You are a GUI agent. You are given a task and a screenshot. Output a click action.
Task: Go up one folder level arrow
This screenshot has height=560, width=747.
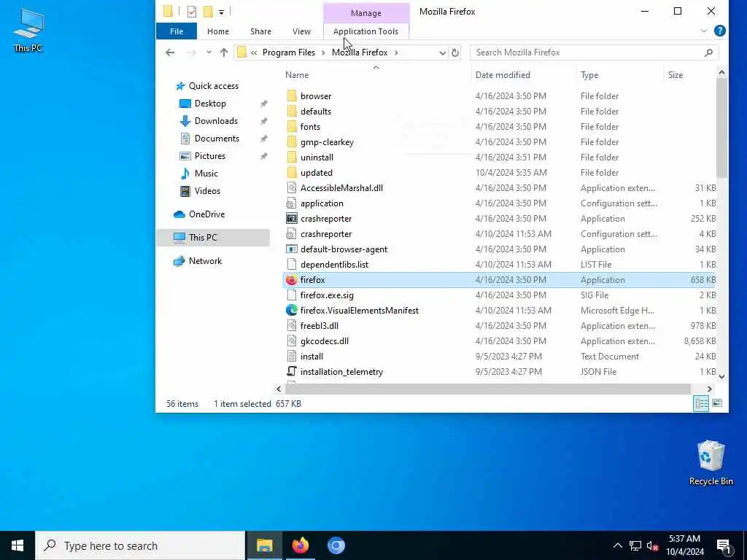click(224, 52)
